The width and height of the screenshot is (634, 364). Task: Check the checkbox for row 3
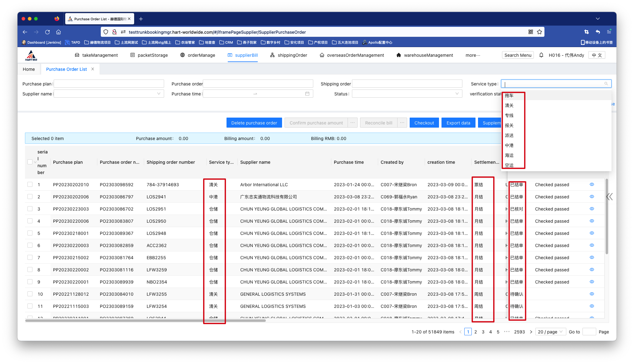(30, 209)
